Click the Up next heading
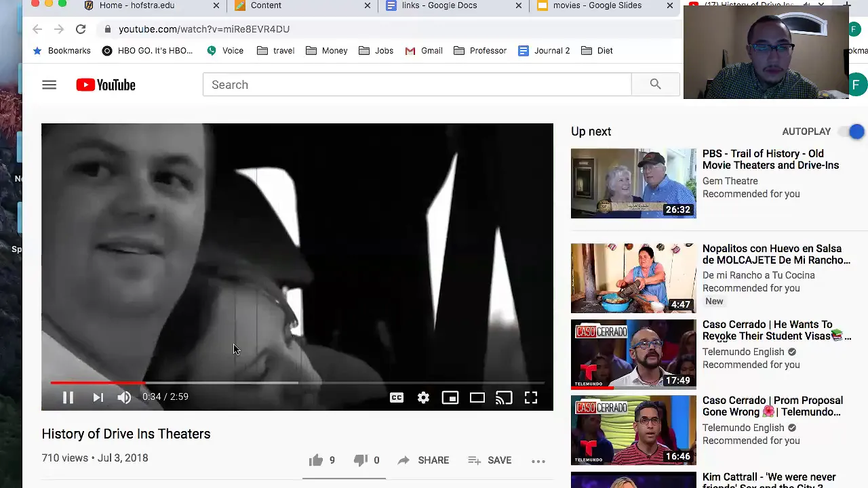 pyautogui.click(x=591, y=131)
